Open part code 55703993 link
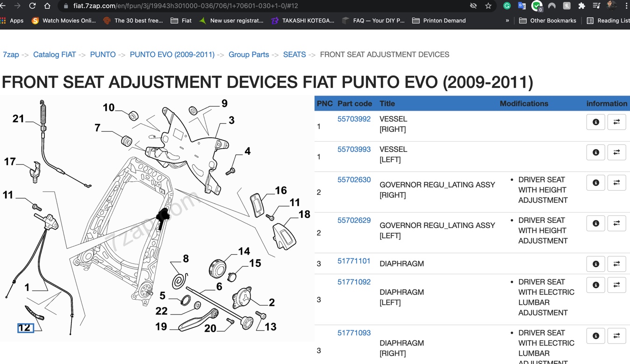The width and height of the screenshot is (630, 364). [x=354, y=150]
